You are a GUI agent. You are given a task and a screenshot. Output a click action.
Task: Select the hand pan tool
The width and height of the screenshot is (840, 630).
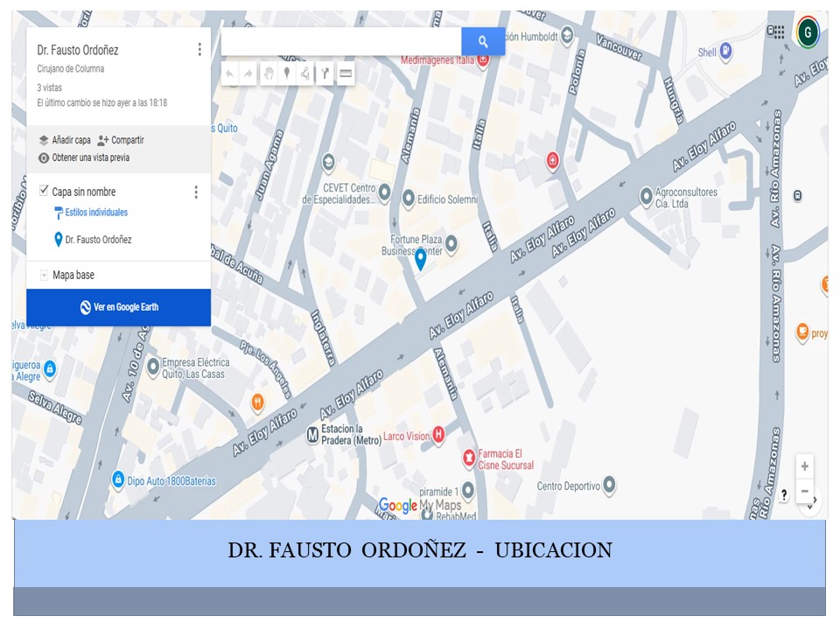point(269,73)
